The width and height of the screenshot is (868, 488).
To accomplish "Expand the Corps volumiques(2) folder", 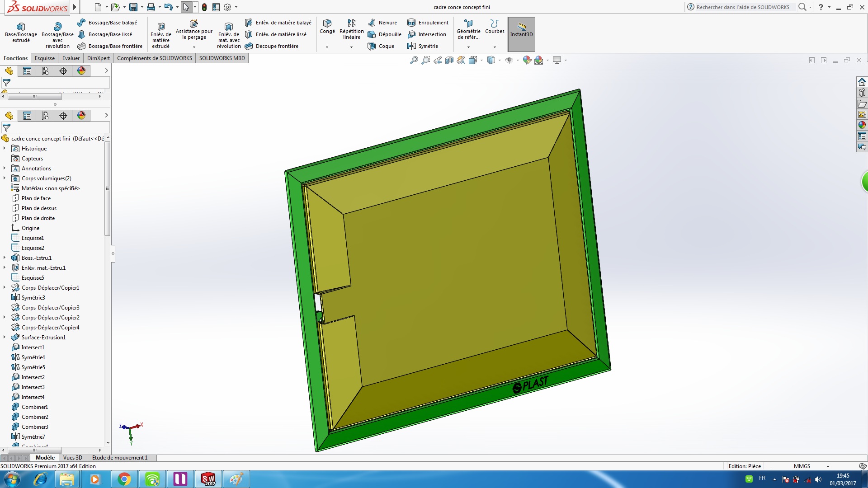I will pyautogui.click(x=5, y=178).
